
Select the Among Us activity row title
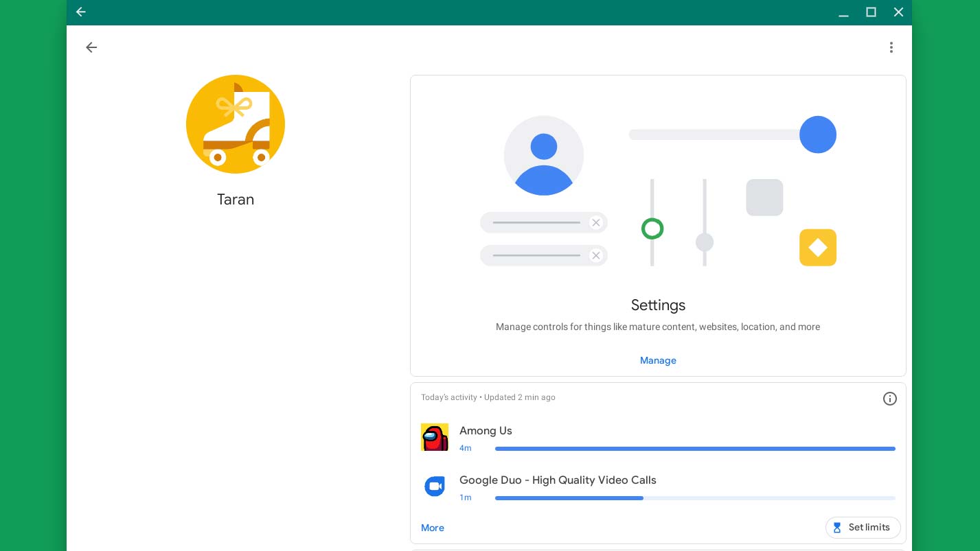point(486,431)
